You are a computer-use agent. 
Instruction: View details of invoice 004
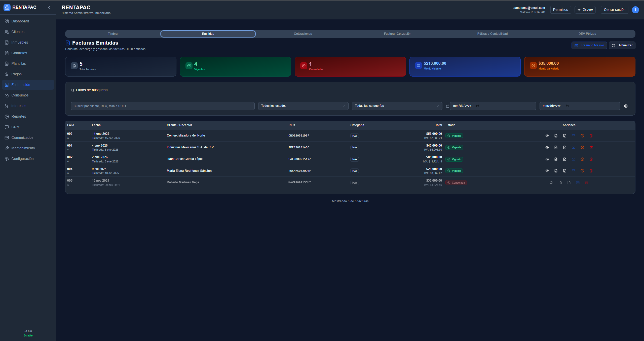[547, 171]
